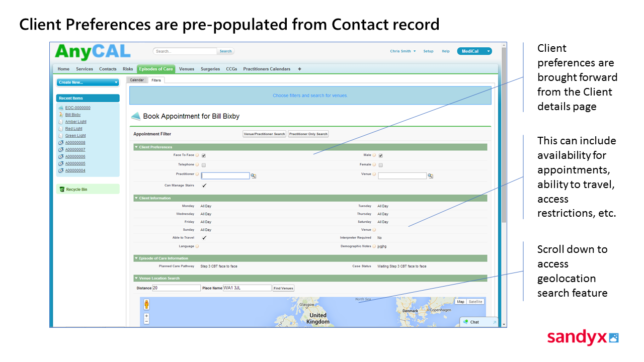Click the Language help bubble icon
644x362 pixels.
click(x=197, y=246)
